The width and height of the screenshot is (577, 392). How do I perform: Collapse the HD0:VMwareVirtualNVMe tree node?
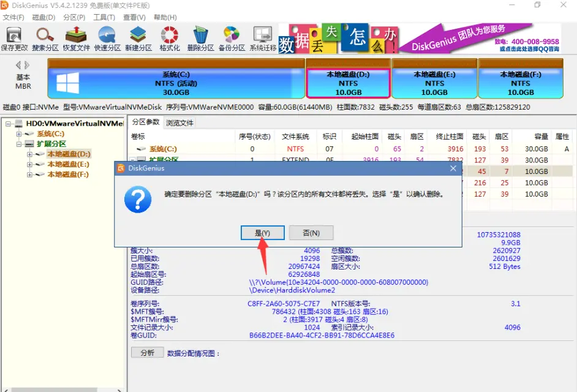click(x=8, y=124)
